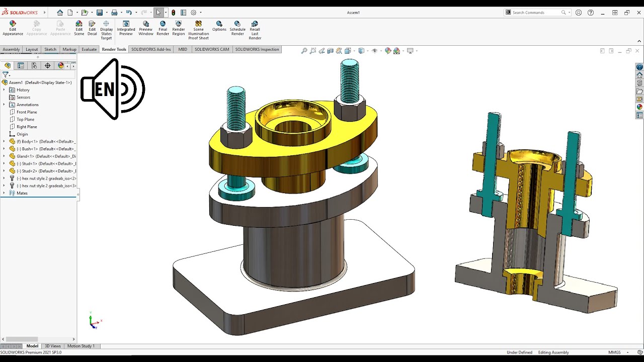Expand the Mates folder
The image size is (644, 362).
point(4,193)
